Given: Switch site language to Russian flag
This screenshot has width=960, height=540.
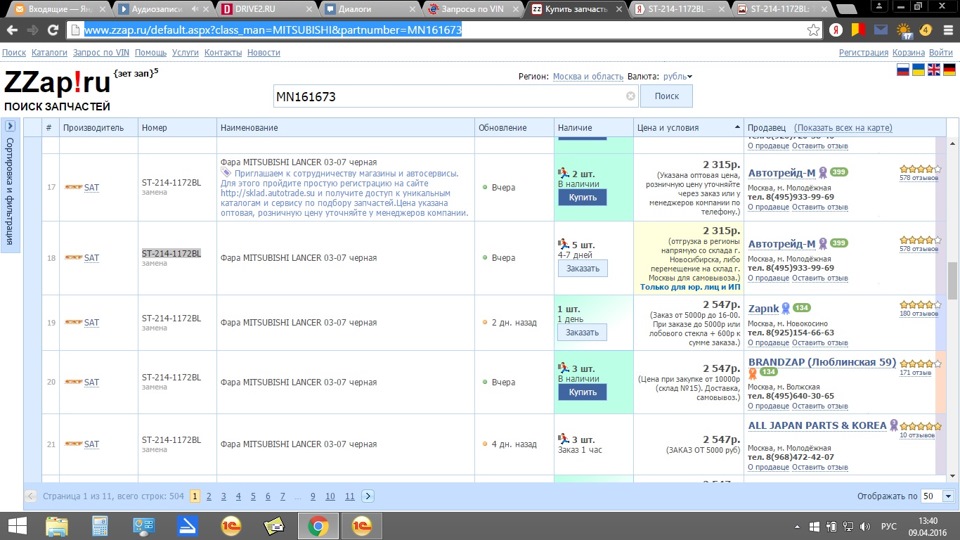Looking at the screenshot, I should point(902,70).
